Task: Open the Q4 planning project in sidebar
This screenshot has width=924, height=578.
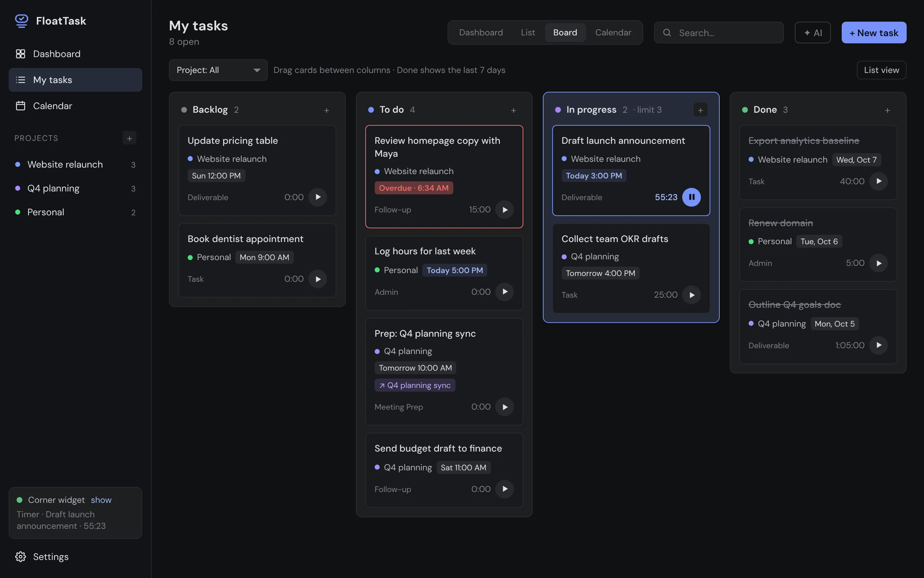Action: (75, 189)
